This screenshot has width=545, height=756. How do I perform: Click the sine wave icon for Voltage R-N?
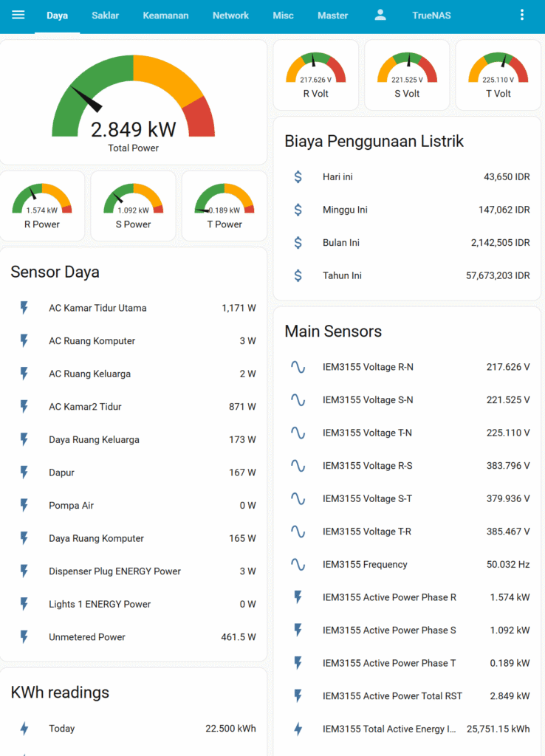pos(298,367)
